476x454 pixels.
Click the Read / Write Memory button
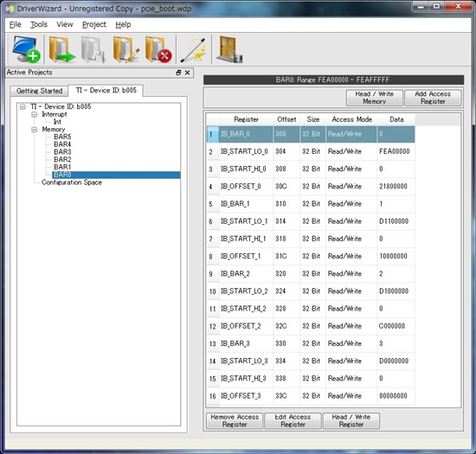point(374,98)
